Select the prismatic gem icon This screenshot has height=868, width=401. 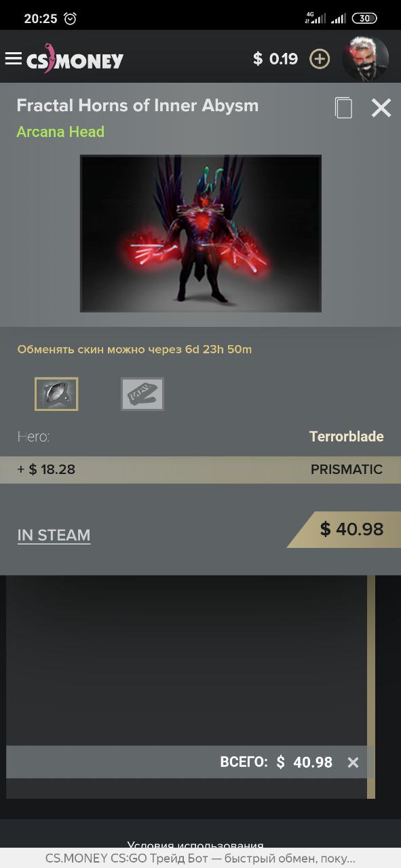(x=56, y=394)
